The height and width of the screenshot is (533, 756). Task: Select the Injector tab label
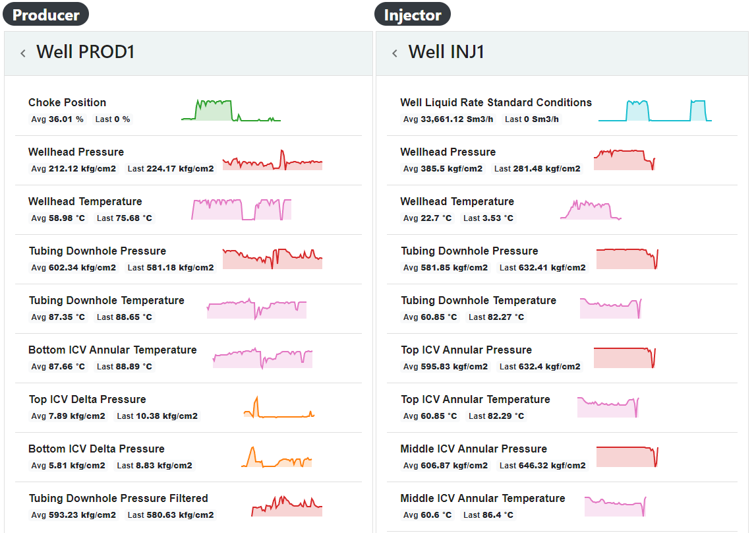pos(413,15)
